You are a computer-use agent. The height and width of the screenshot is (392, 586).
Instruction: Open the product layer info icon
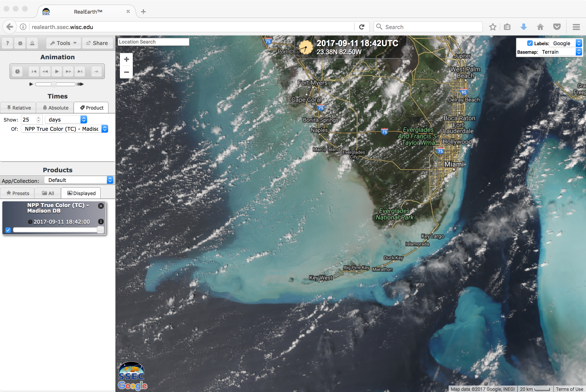101,222
